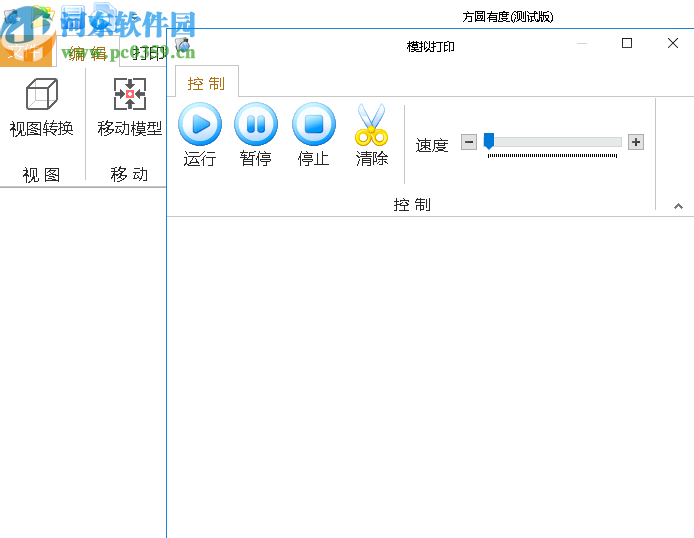This screenshot has height=538, width=694.
Task: Maximize the 模拟打印 window
Action: (627, 43)
